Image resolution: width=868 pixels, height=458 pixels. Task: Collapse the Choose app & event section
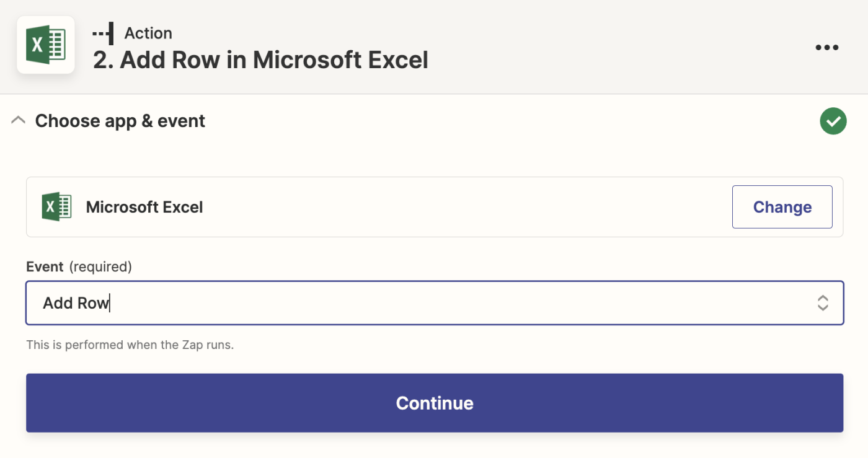click(19, 121)
